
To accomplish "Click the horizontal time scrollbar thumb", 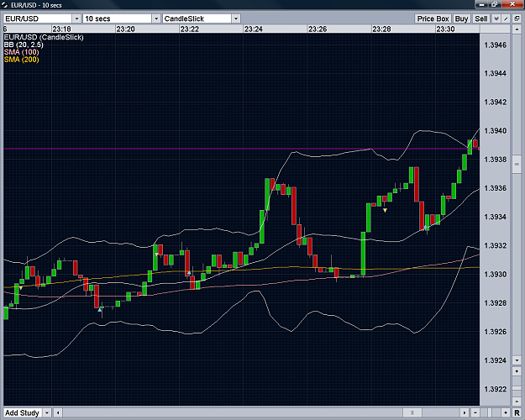I will 412,412.
